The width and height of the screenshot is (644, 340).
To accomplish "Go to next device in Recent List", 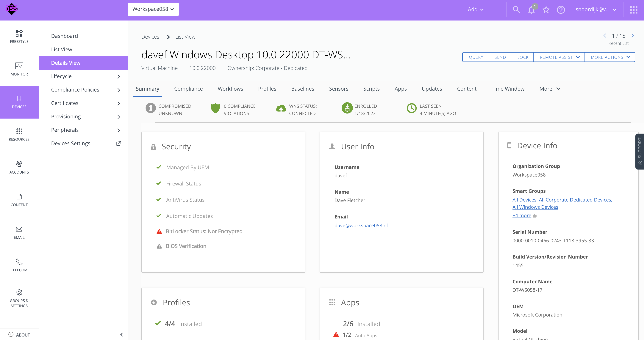I will pos(632,36).
